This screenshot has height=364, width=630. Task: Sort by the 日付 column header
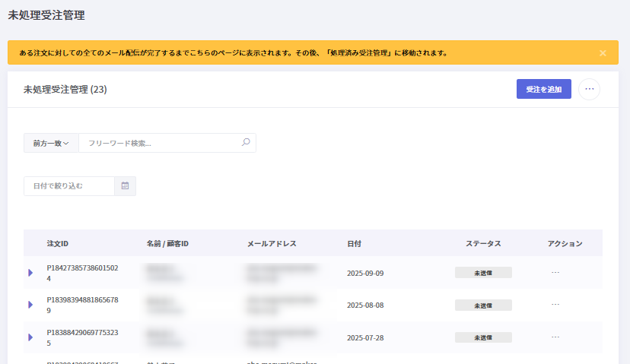pos(354,243)
